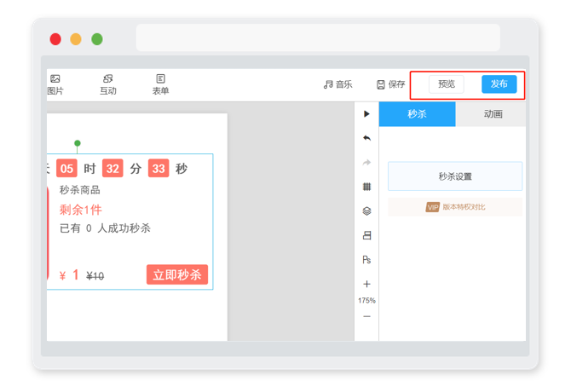571x392 pixels.
Task: Zoom in with the plus icon
Action: click(366, 284)
